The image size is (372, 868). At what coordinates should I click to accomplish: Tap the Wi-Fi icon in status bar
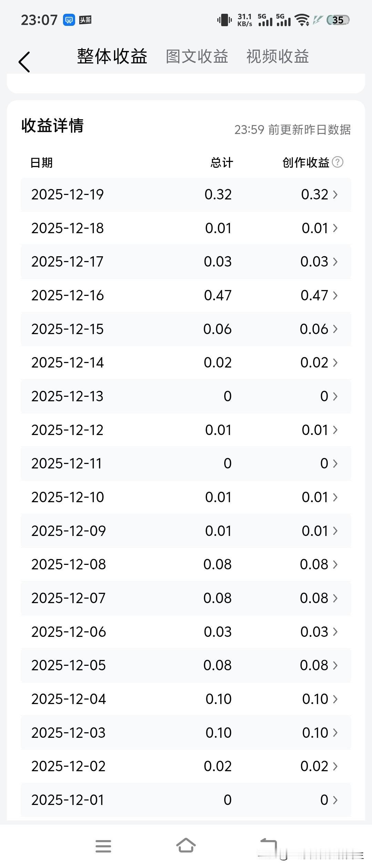pyautogui.click(x=302, y=20)
